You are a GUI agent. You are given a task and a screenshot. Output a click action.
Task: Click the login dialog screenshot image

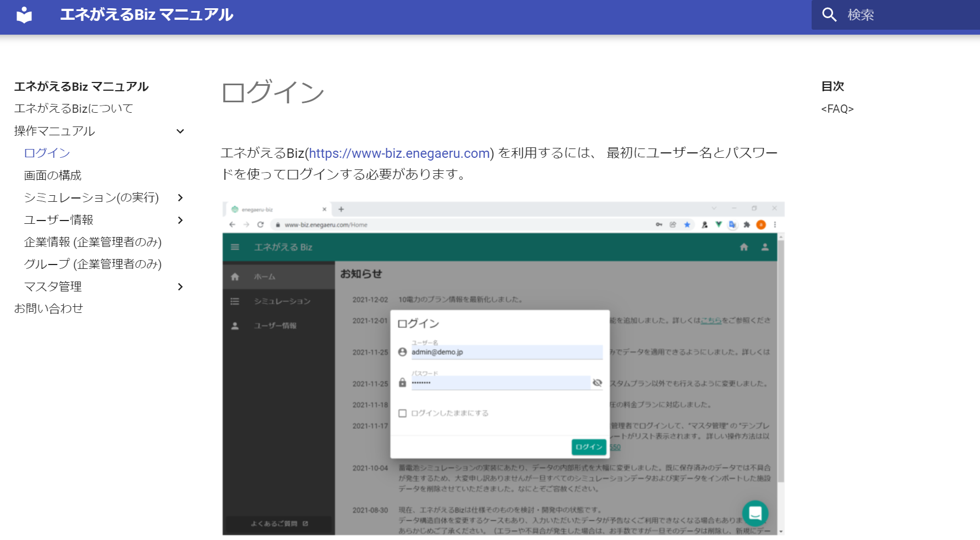(x=503, y=368)
